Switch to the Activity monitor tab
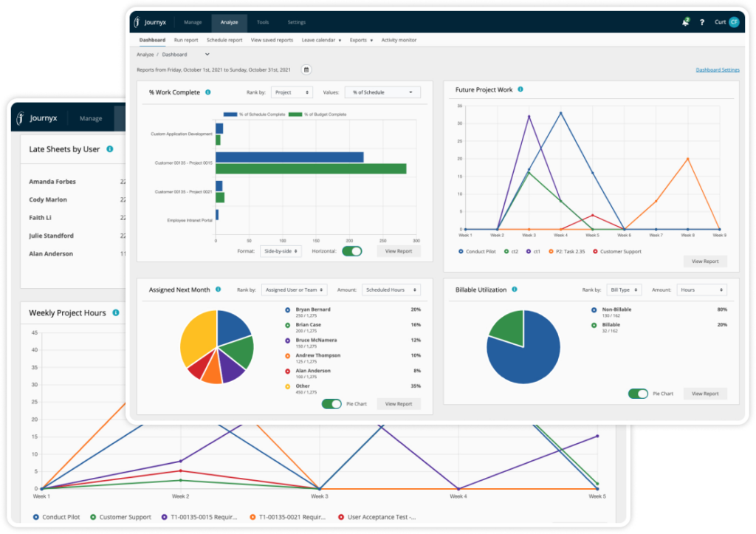The width and height of the screenshot is (756, 534). pyautogui.click(x=399, y=40)
